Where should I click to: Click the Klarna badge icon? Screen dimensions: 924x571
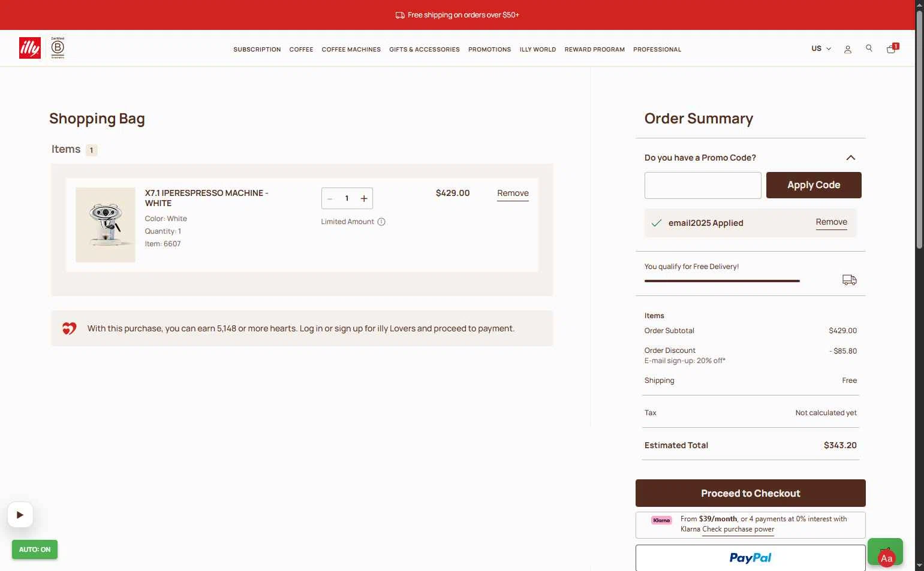(661, 520)
